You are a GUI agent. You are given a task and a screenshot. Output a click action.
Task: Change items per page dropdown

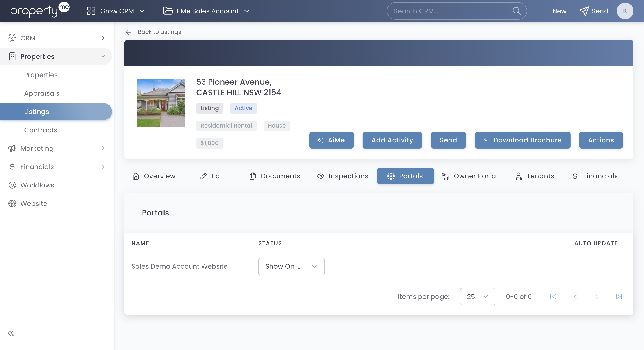tap(477, 297)
